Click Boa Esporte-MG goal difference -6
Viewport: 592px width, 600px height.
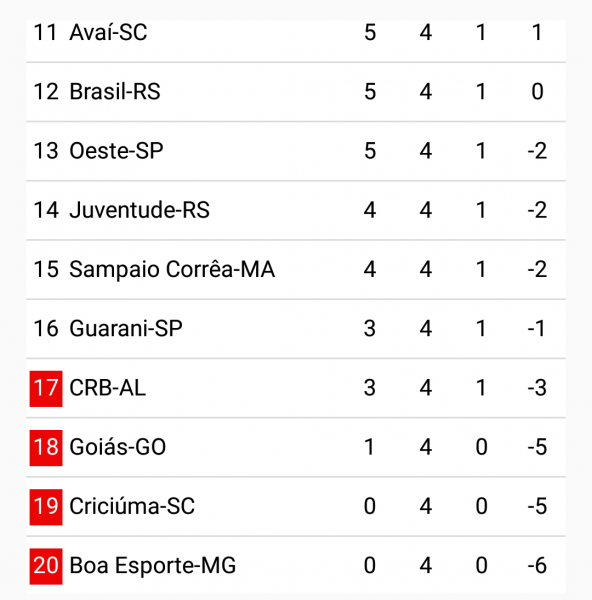coord(537,566)
